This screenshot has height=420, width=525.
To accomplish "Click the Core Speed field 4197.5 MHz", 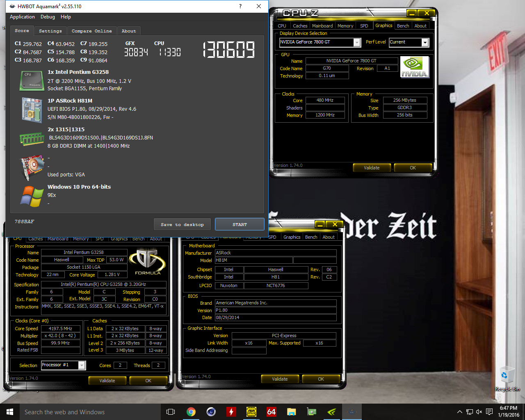I will click(x=61, y=329).
